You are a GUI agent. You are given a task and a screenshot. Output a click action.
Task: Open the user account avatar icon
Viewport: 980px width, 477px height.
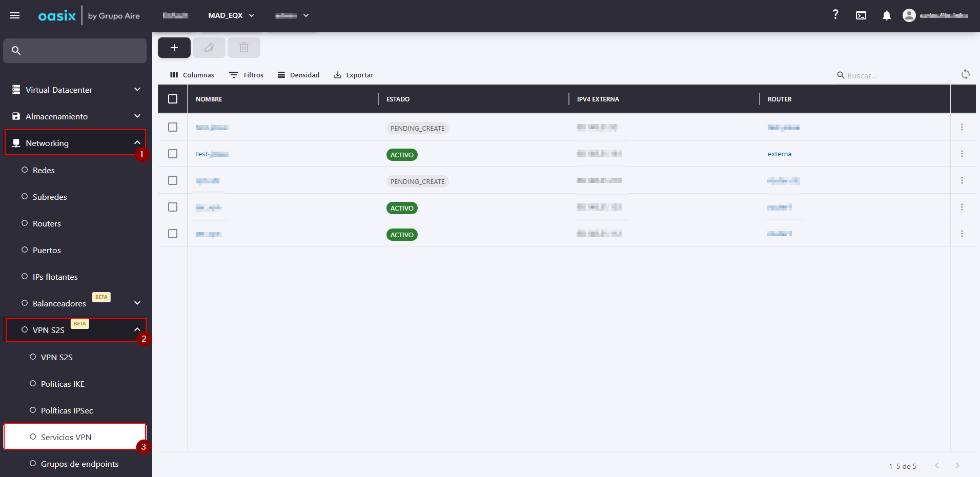click(909, 15)
